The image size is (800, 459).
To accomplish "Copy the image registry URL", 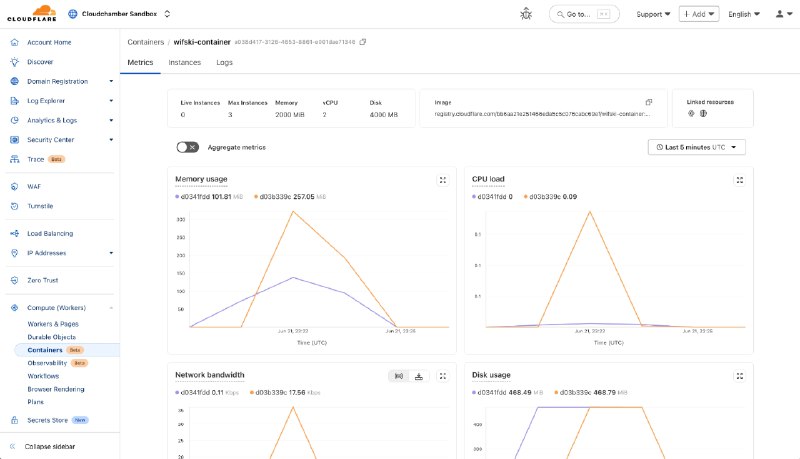I will click(648, 102).
